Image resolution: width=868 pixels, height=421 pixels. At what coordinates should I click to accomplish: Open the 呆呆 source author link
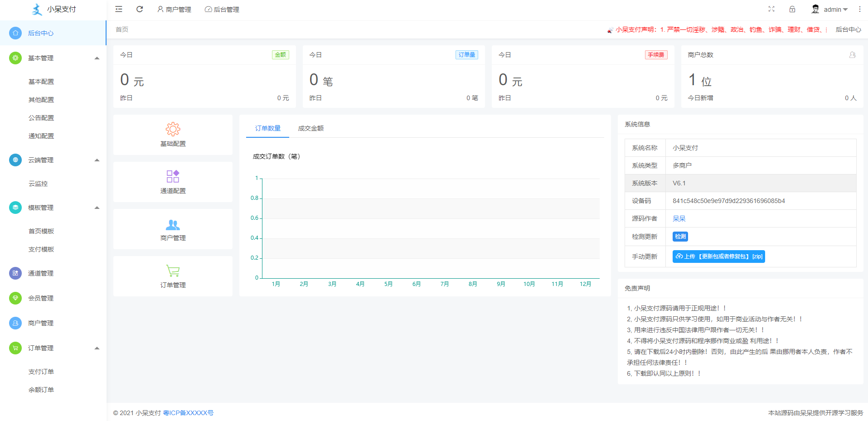pos(679,218)
